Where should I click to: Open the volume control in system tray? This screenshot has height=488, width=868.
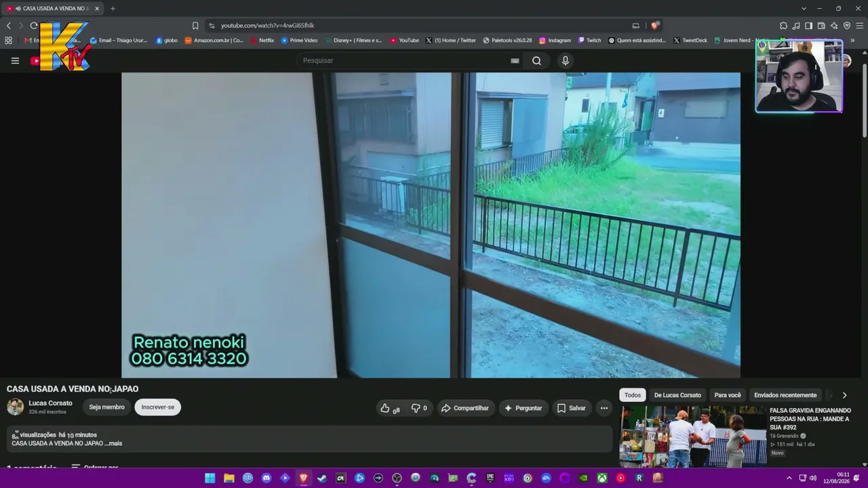(813, 478)
